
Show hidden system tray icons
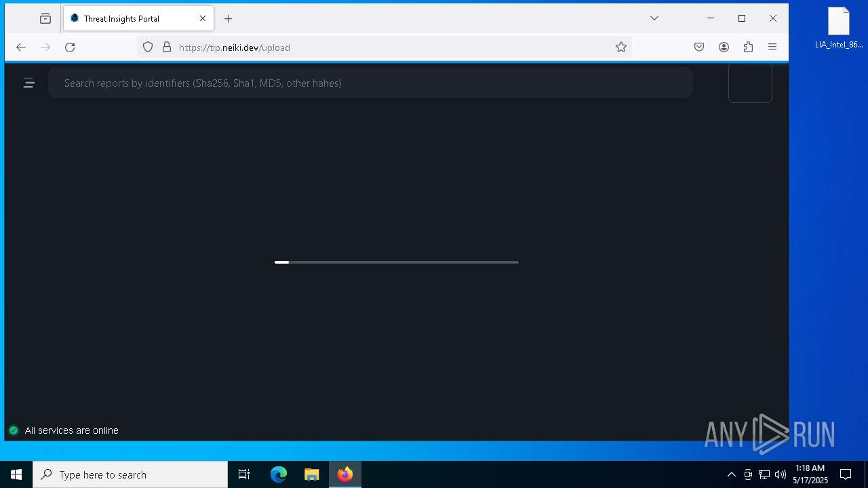731,474
